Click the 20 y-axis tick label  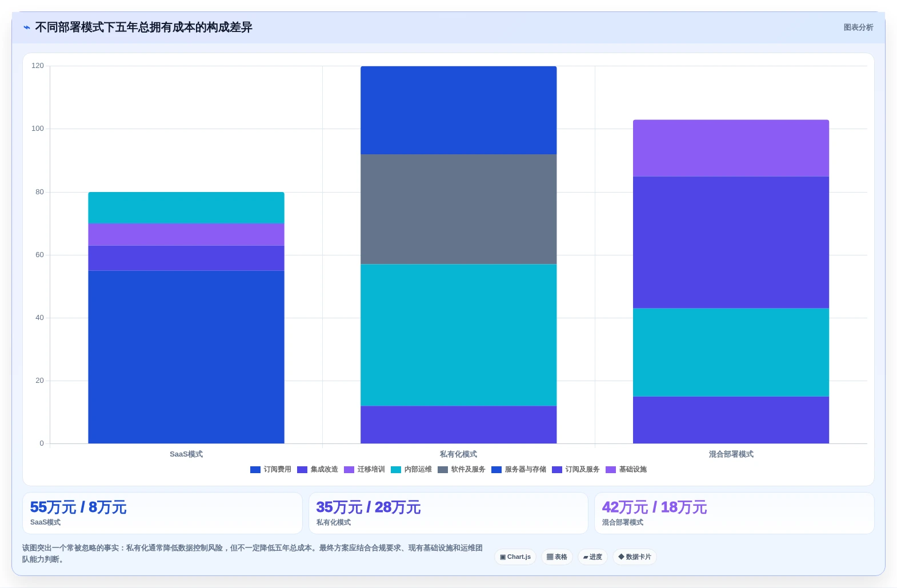[x=39, y=381]
